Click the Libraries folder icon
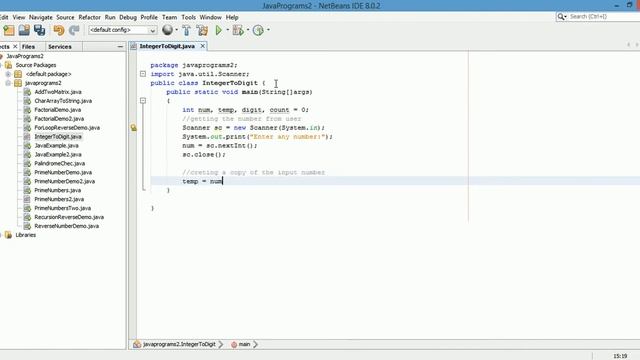The width and height of the screenshot is (640, 360). coord(8,235)
